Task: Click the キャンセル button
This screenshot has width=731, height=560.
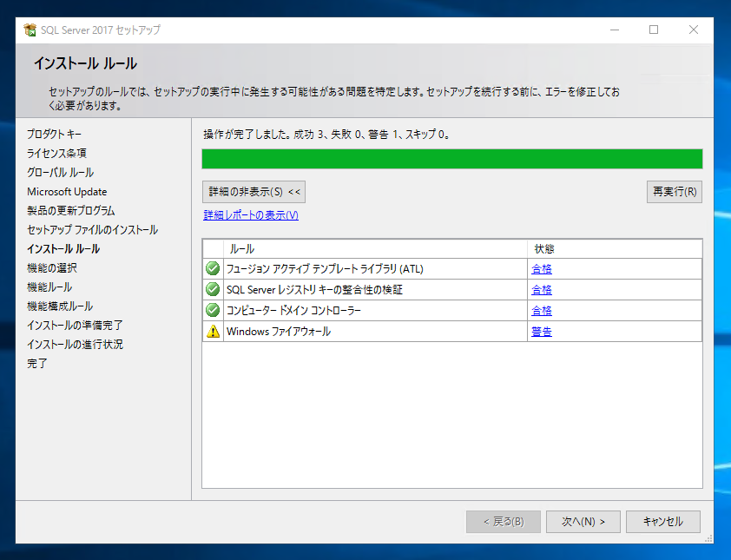Action: [x=663, y=521]
